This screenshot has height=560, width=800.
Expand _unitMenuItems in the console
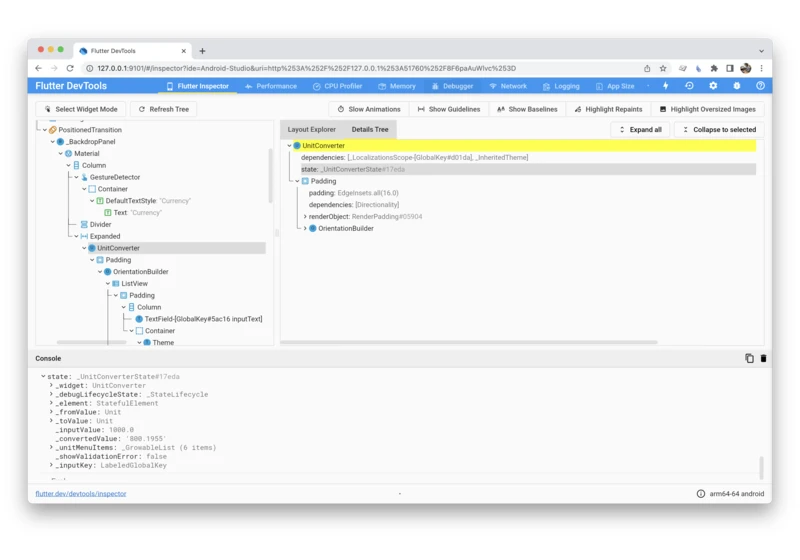[x=51, y=447]
